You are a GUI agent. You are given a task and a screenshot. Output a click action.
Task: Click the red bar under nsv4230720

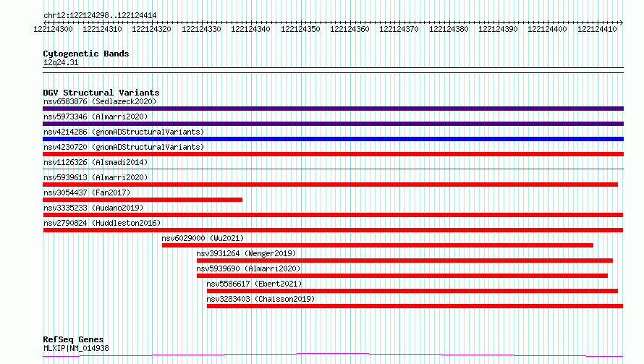click(x=333, y=154)
